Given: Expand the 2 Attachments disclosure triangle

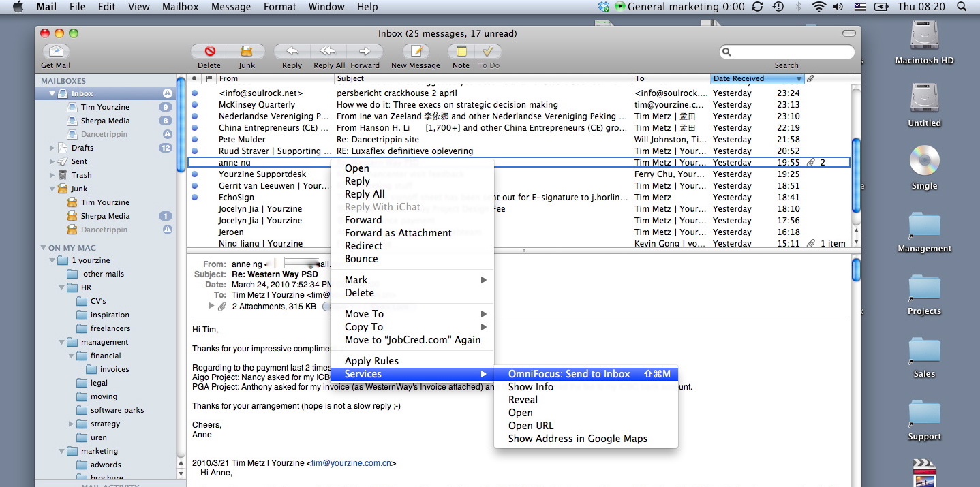Looking at the screenshot, I should 211,307.
